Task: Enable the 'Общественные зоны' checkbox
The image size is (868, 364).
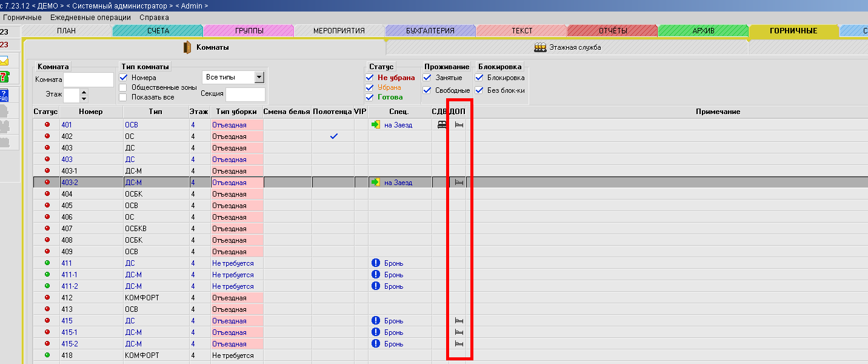Action: tap(124, 87)
